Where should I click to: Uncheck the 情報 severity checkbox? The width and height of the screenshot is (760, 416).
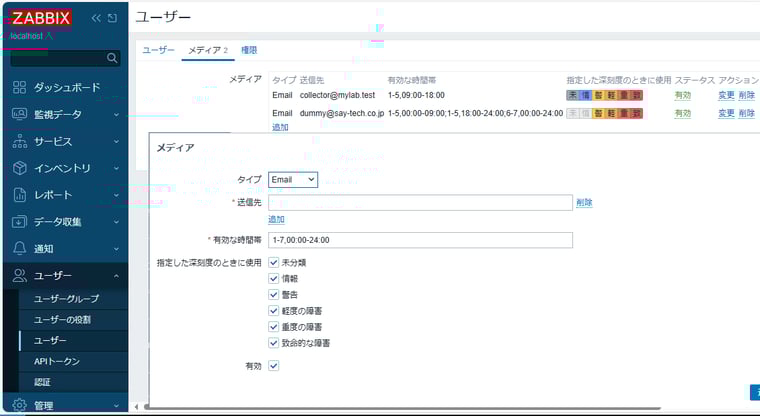point(274,279)
